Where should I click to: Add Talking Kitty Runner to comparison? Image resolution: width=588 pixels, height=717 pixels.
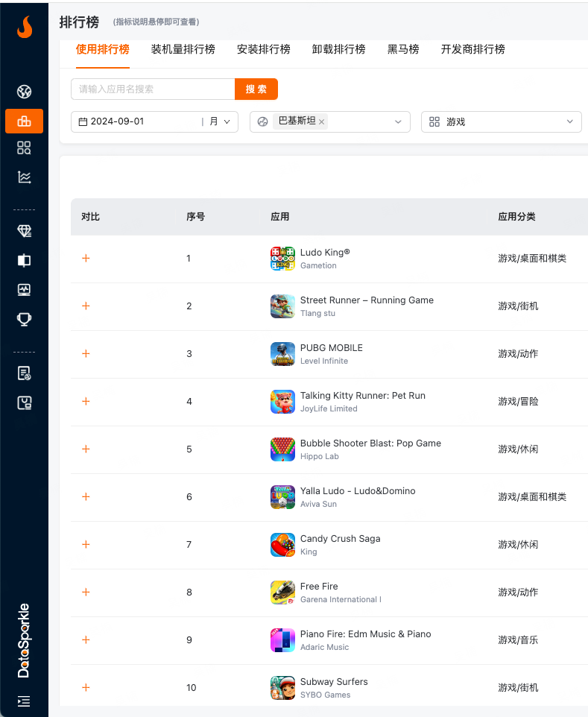86,402
